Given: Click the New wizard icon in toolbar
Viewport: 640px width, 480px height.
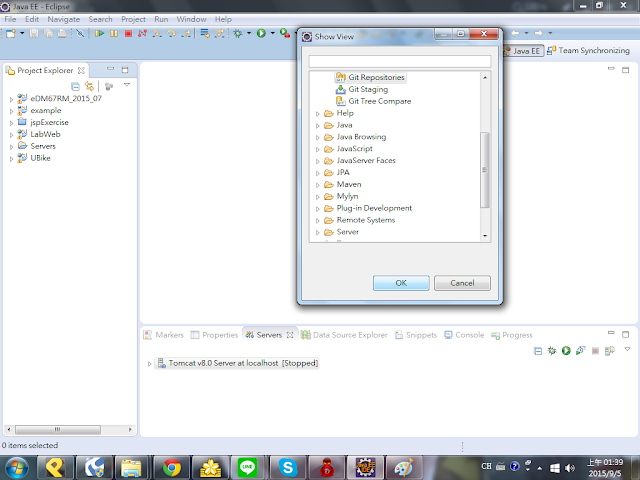Looking at the screenshot, I should pyautogui.click(x=11, y=33).
